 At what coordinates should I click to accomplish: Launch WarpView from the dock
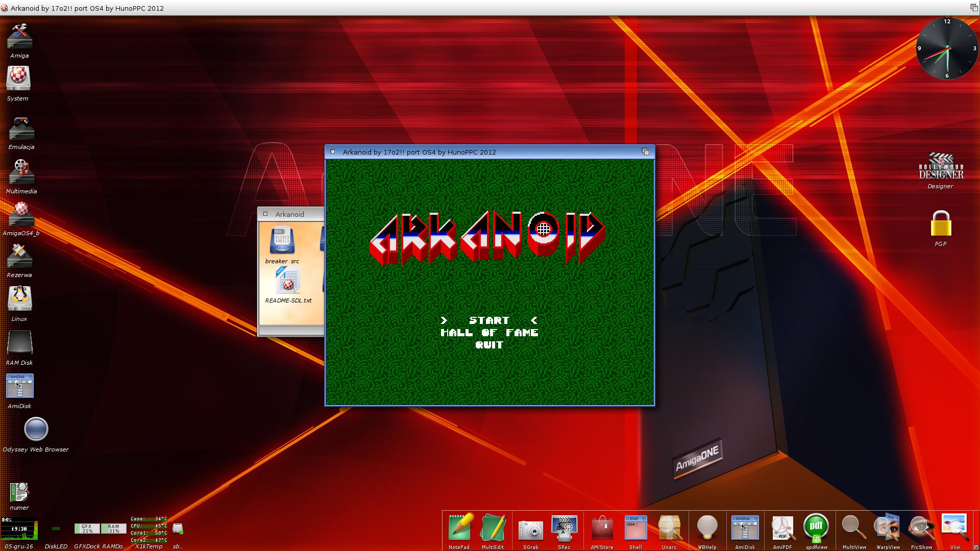[888, 528]
